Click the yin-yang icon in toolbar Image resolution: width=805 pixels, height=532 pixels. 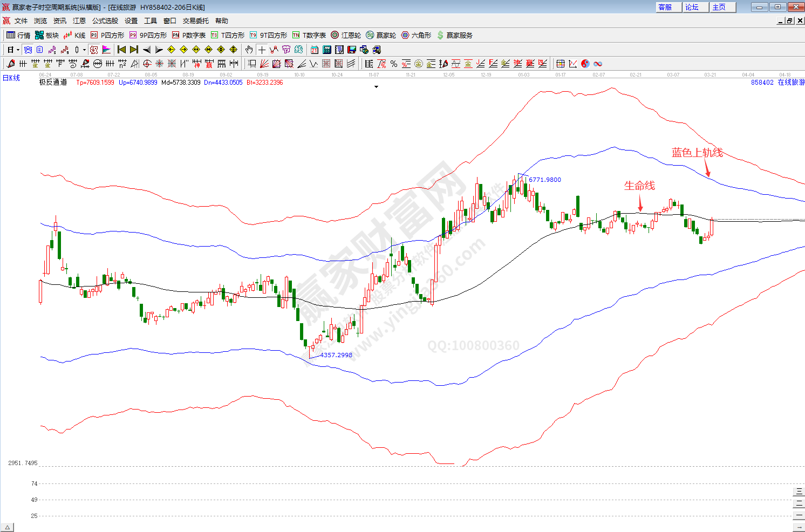click(x=585, y=64)
